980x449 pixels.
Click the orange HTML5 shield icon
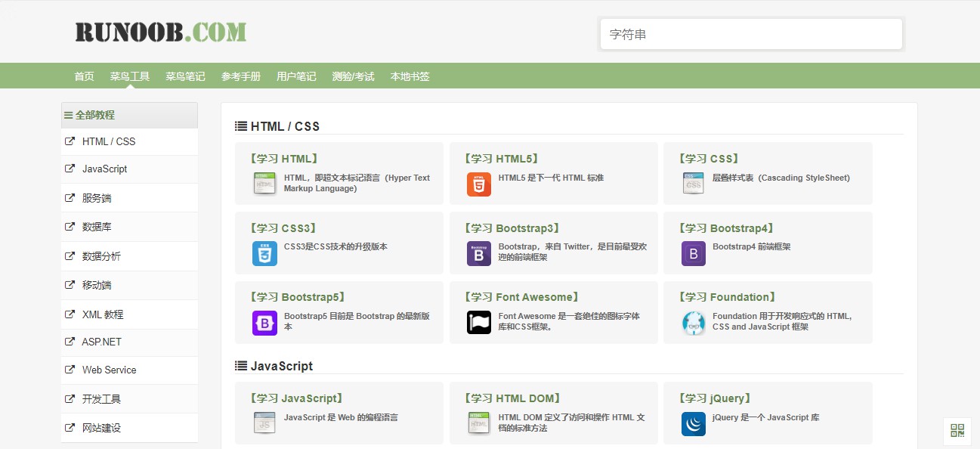click(x=479, y=184)
